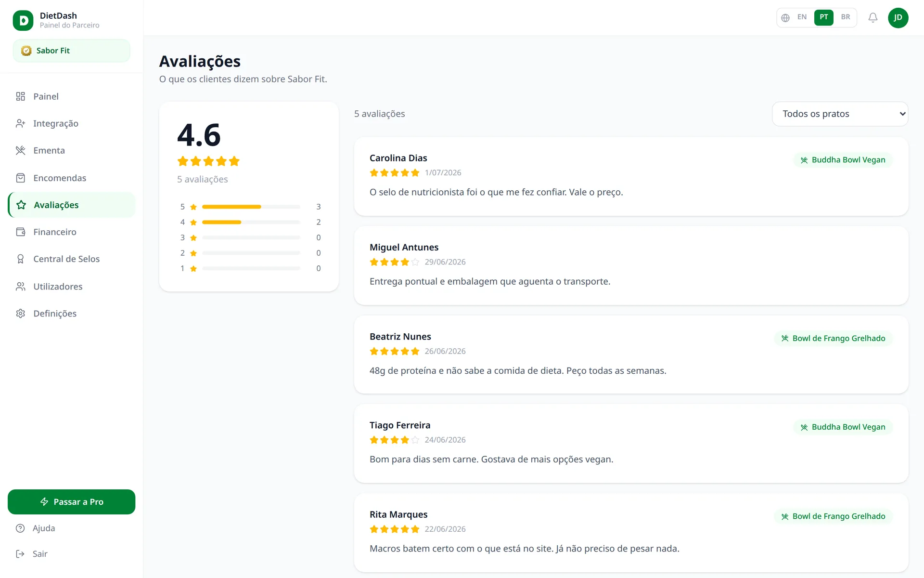Click reviewer name Rita Marques
The width and height of the screenshot is (924, 578).
(x=398, y=514)
